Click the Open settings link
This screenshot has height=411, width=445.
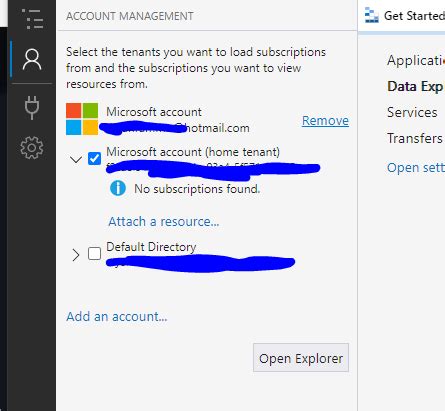[416, 168]
